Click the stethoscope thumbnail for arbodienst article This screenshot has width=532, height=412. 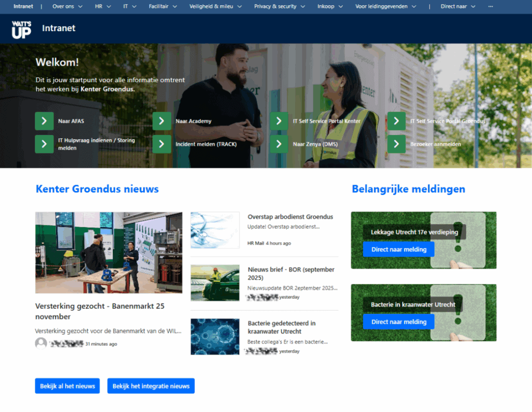[x=215, y=230]
